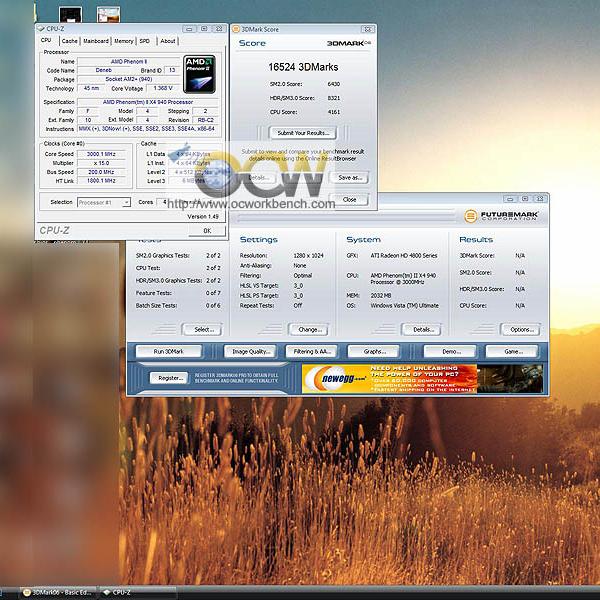Click the 3DMark Score title bar icon
This screenshot has width=600, height=600.
click(236, 29)
